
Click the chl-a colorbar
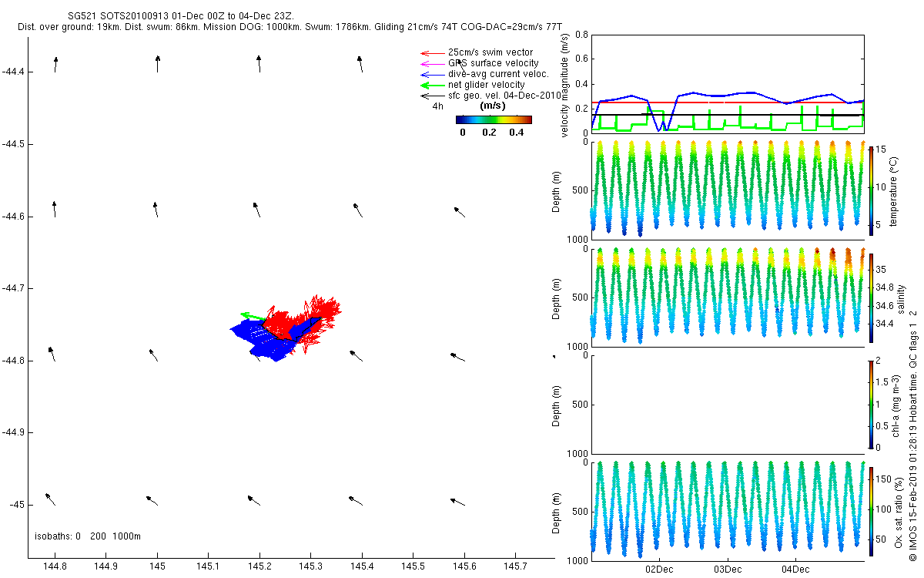coord(871,404)
